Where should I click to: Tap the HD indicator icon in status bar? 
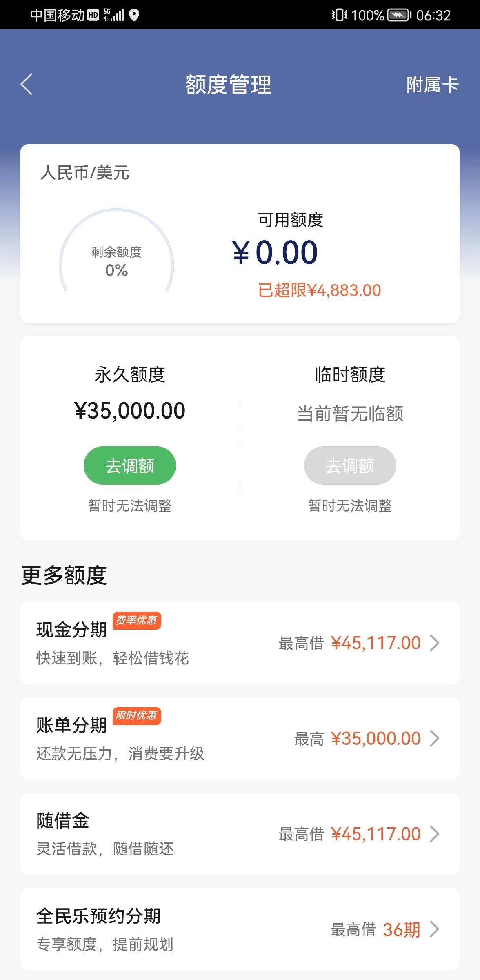point(93,16)
